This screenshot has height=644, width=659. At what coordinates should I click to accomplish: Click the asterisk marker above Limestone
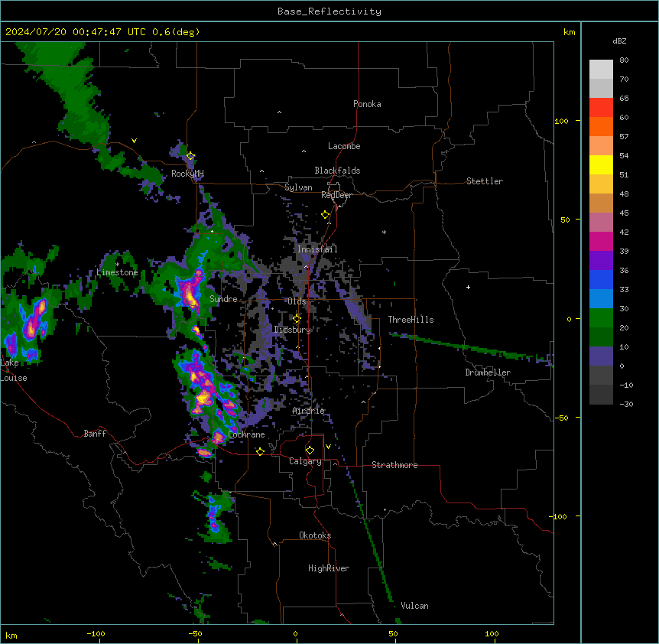pyautogui.click(x=117, y=265)
